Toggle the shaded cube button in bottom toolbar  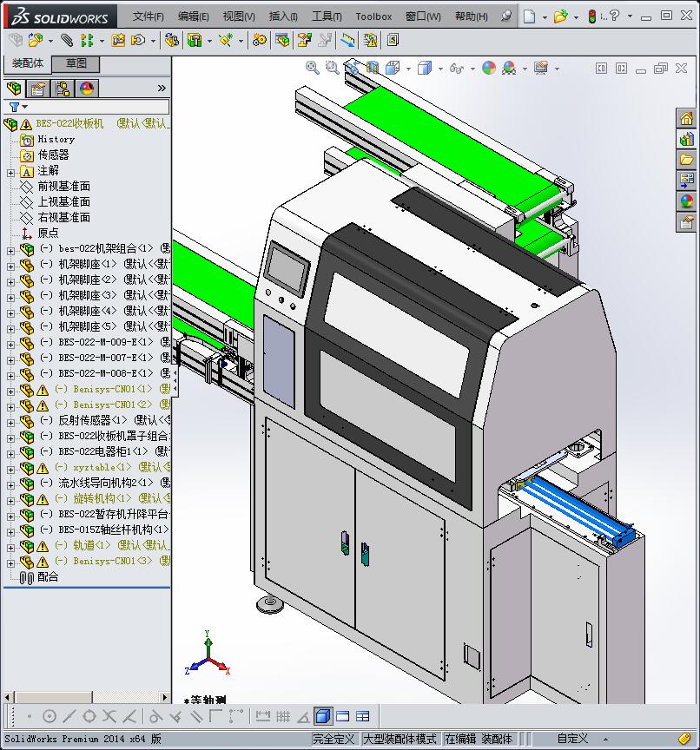323,716
